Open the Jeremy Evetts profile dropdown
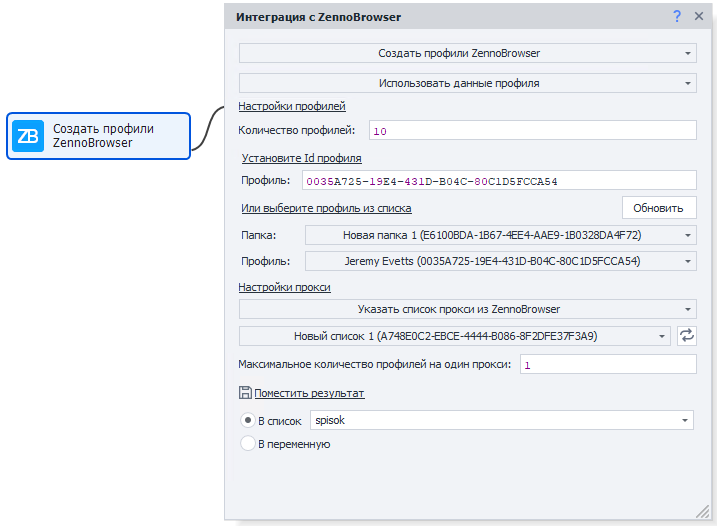717x526 pixels. [x=500, y=261]
